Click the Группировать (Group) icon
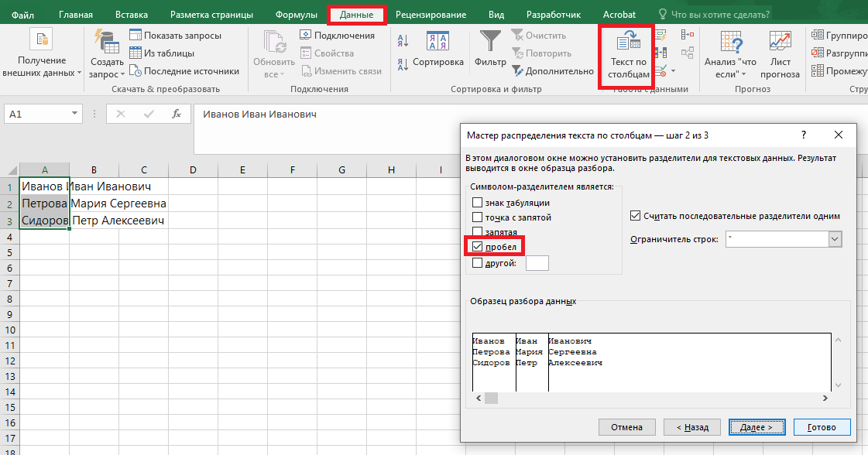Viewport: 868px width, 455px height. tap(818, 36)
